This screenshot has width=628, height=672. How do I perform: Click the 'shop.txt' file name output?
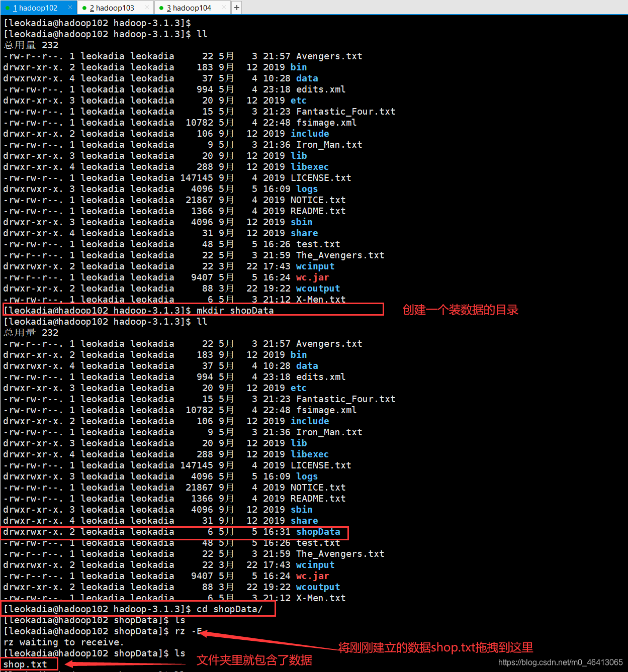pyautogui.click(x=25, y=664)
